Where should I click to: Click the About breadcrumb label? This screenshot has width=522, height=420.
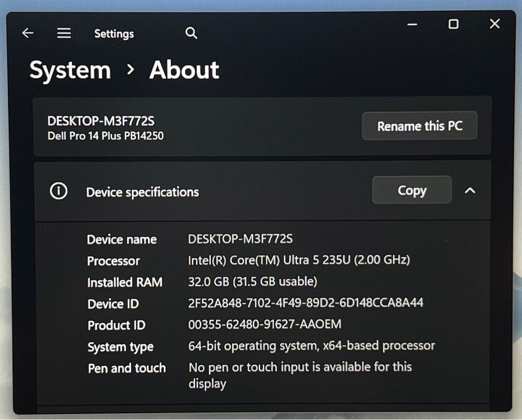coord(184,70)
